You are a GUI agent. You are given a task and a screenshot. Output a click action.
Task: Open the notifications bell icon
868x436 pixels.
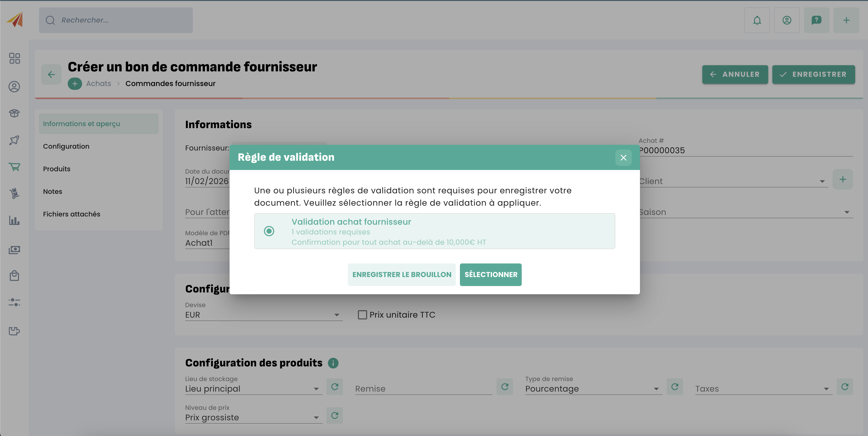(757, 20)
